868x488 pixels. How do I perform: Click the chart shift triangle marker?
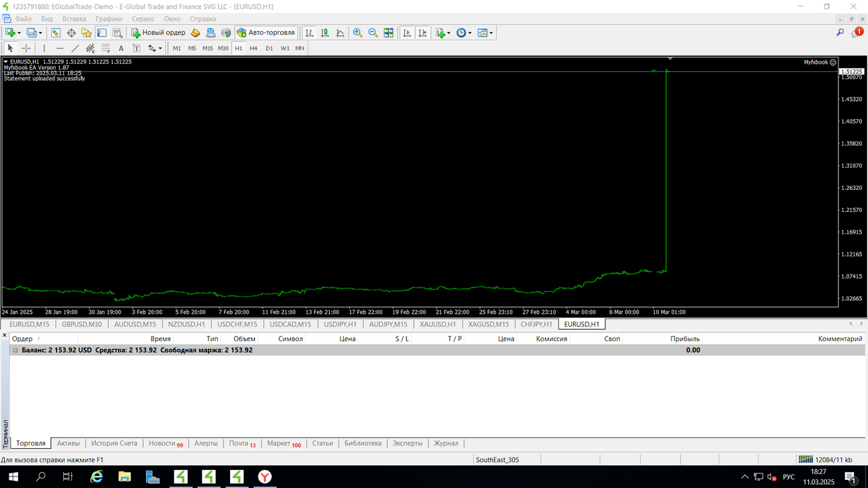670,59
